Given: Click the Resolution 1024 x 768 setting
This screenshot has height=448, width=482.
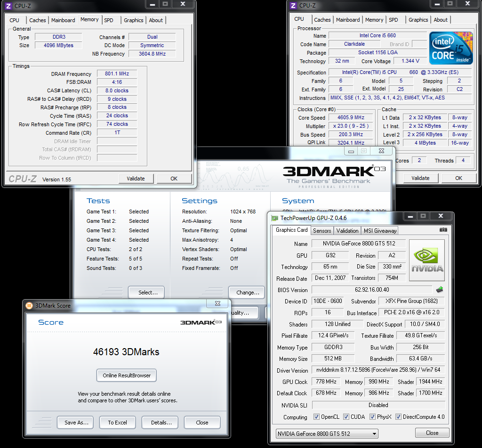Looking at the screenshot, I should (243, 212).
